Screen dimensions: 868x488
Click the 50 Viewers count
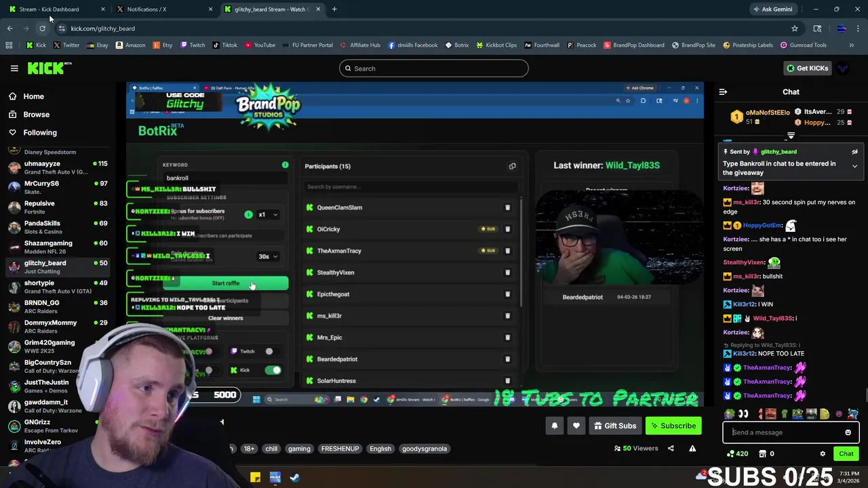click(635, 448)
